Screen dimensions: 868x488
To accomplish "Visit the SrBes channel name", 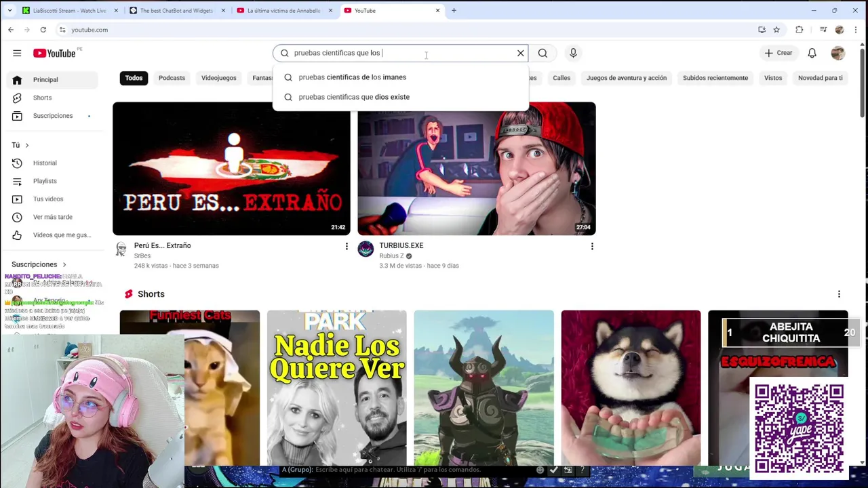I will [142, 256].
